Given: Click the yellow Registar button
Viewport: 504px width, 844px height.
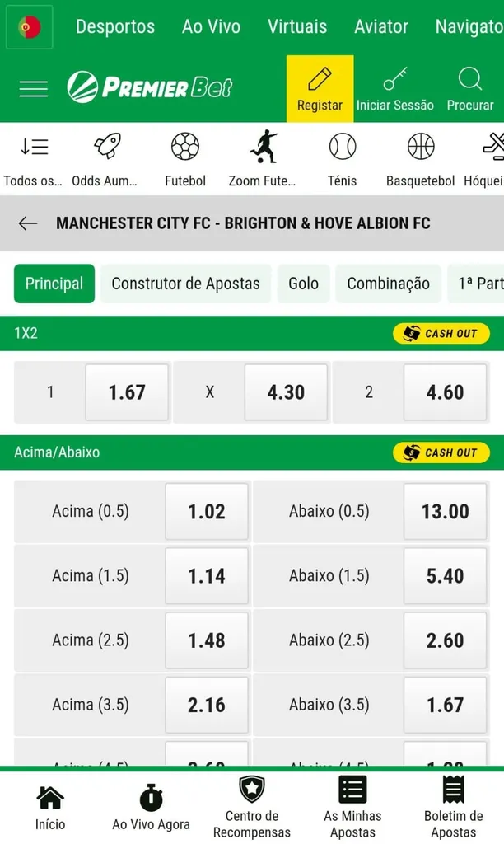Looking at the screenshot, I should (320, 88).
